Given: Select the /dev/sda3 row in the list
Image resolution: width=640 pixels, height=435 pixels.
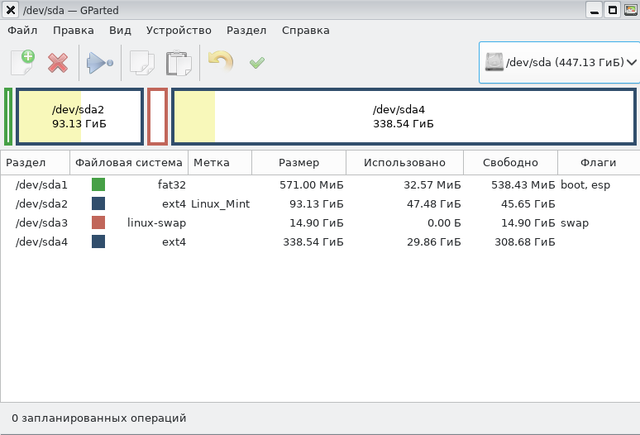Looking at the screenshot, I should pyautogui.click(x=320, y=223).
